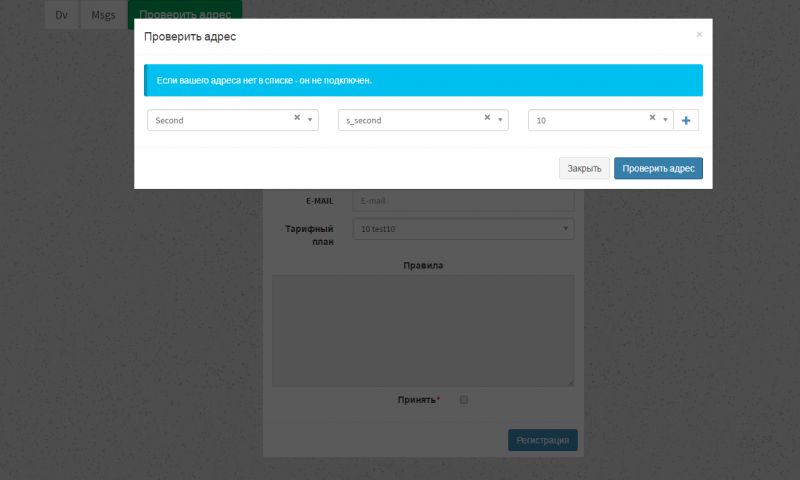Clear the Second selection with its x icon
This screenshot has height=480, width=800.
point(297,117)
